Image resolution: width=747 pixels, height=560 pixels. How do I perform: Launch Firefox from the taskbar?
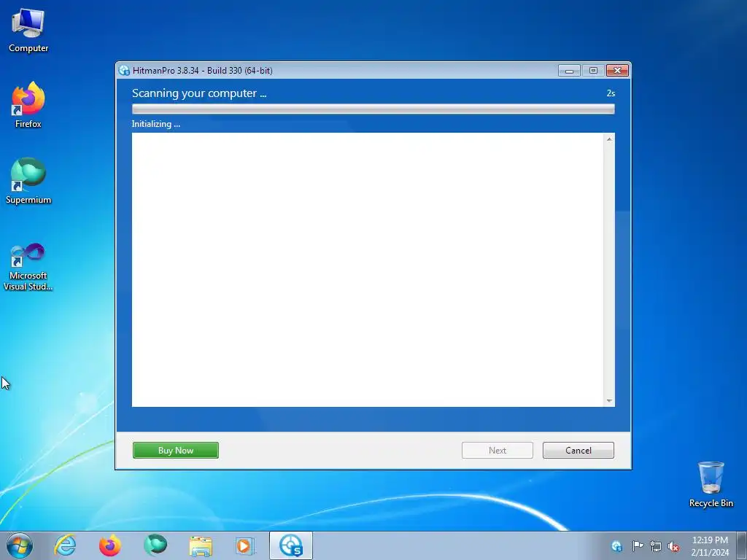coord(110,545)
